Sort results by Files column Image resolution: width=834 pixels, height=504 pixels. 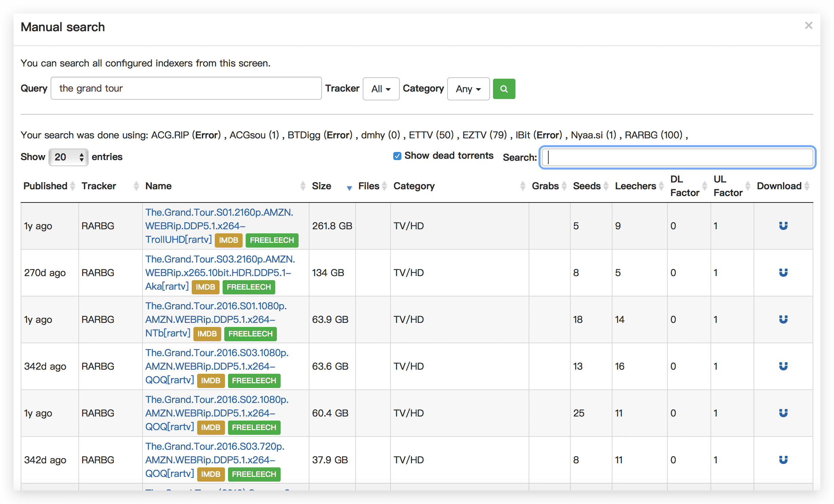tap(373, 186)
